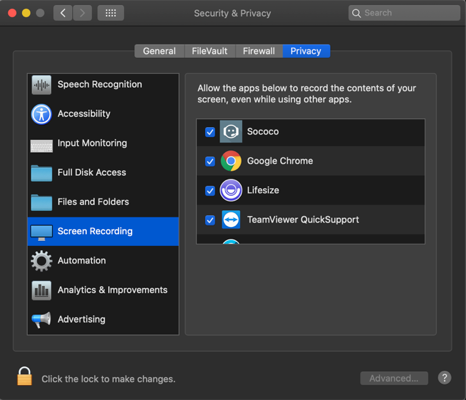Open the Accessibility privacy category icon

[41, 114]
